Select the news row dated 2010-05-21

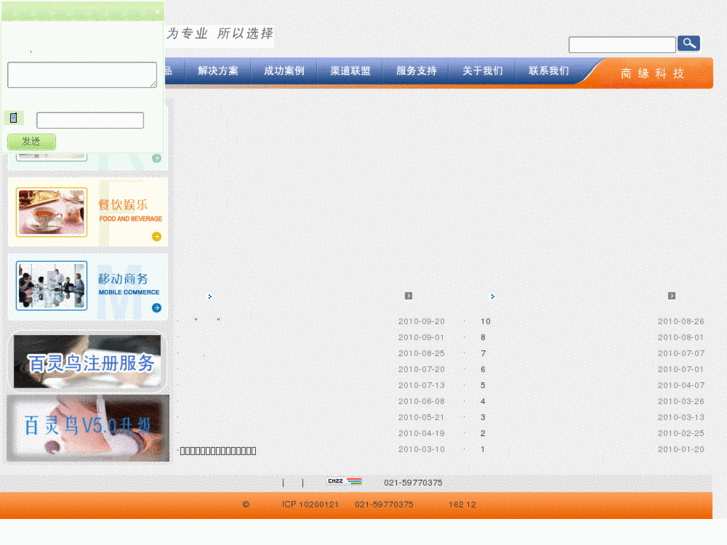(311, 417)
